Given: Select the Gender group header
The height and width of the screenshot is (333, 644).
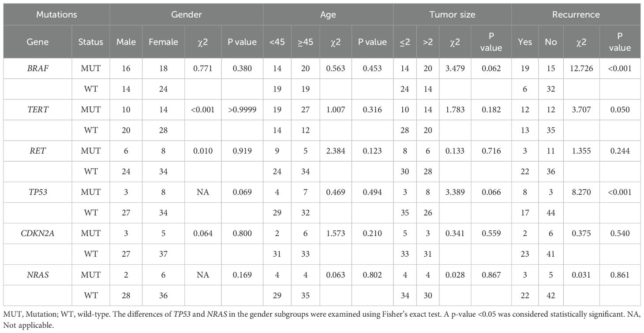Looking at the screenshot, I should tap(186, 15).
